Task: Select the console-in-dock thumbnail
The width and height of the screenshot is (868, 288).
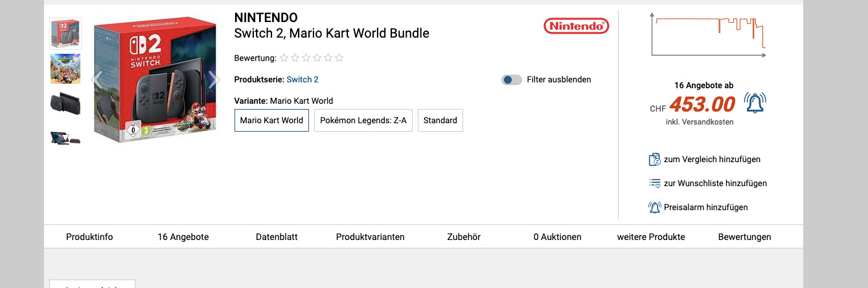Action: (65, 104)
